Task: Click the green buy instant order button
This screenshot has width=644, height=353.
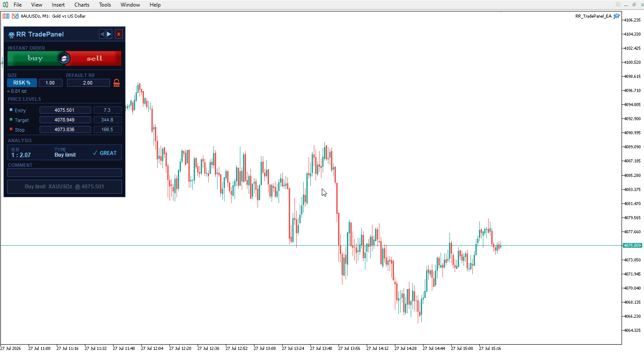Action: (x=34, y=58)
